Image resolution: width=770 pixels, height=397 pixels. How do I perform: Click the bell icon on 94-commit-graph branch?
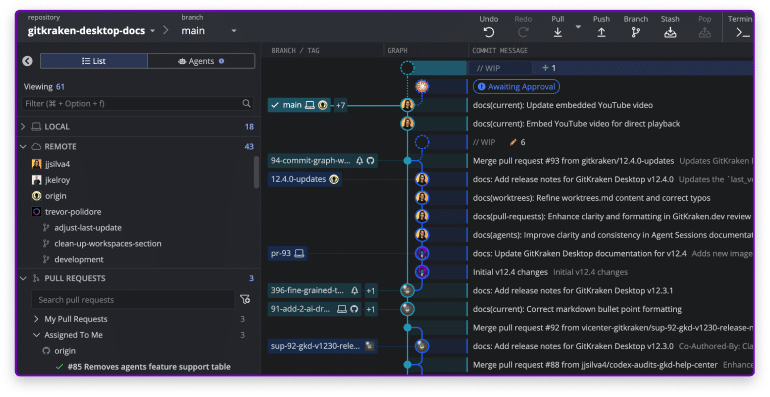pyautogui.click(x=360, y=161)
